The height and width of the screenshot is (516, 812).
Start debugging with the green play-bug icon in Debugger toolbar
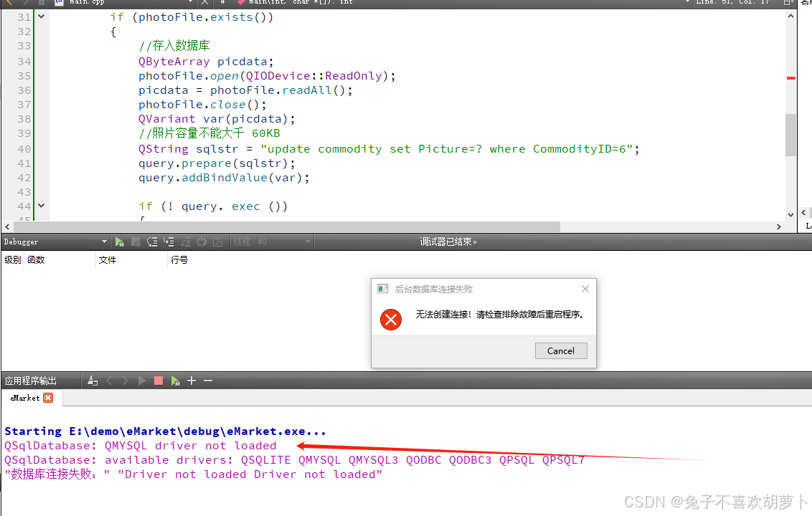point(120,242)
